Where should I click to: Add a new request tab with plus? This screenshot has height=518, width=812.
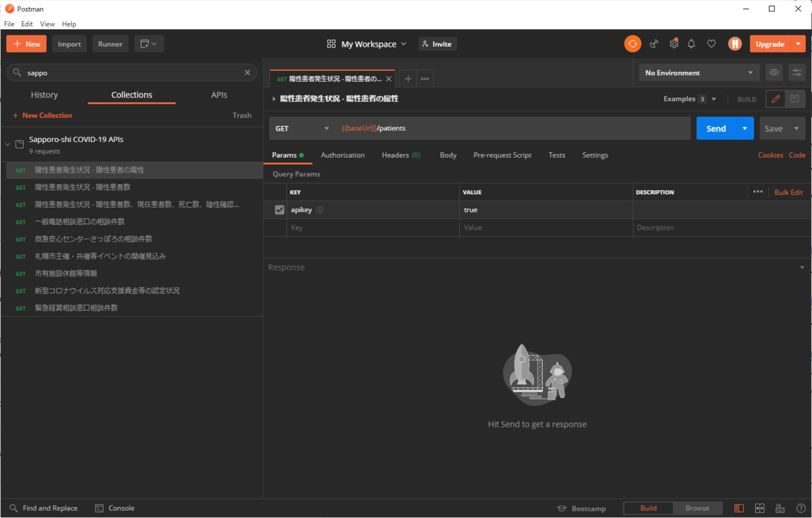[408, 79]
